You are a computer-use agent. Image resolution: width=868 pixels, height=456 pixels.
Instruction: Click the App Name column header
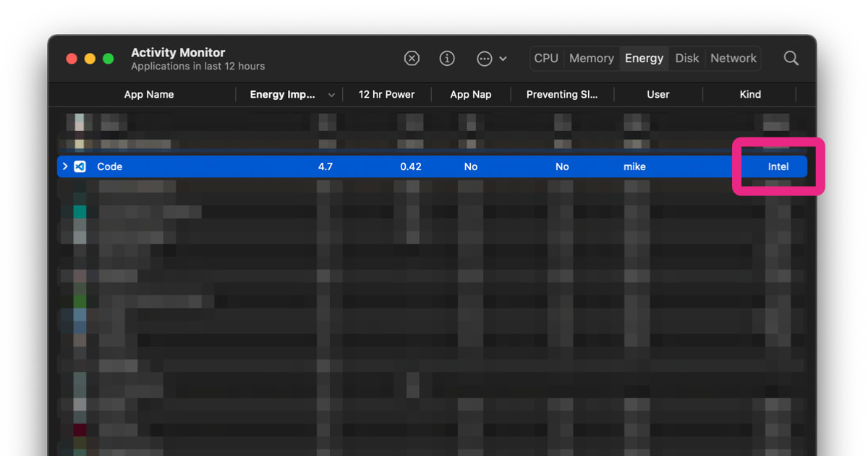148,94
